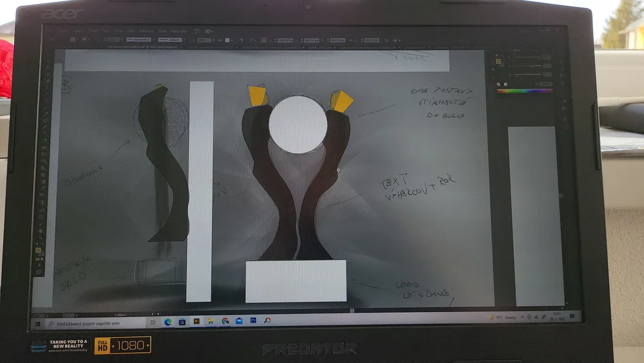
Task: Set color to None in the Color panel
Action: (x=498, y=84)
